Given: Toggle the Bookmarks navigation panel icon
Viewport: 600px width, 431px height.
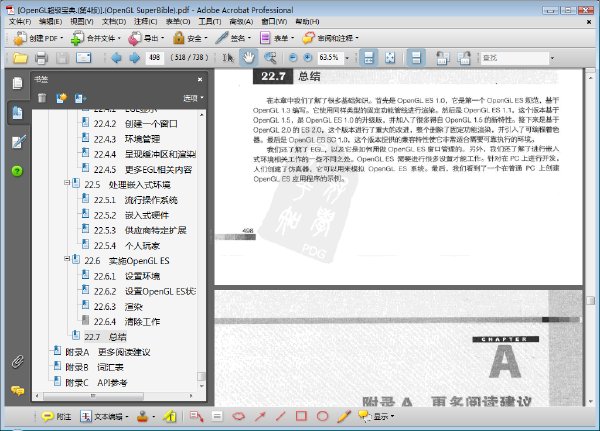Looking at the screenshot, I should coord(17,113).
